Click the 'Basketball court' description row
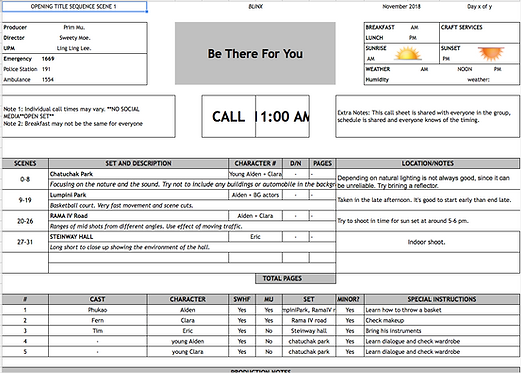The height and width of the screenshot is (373, 521). coord(192,205)
